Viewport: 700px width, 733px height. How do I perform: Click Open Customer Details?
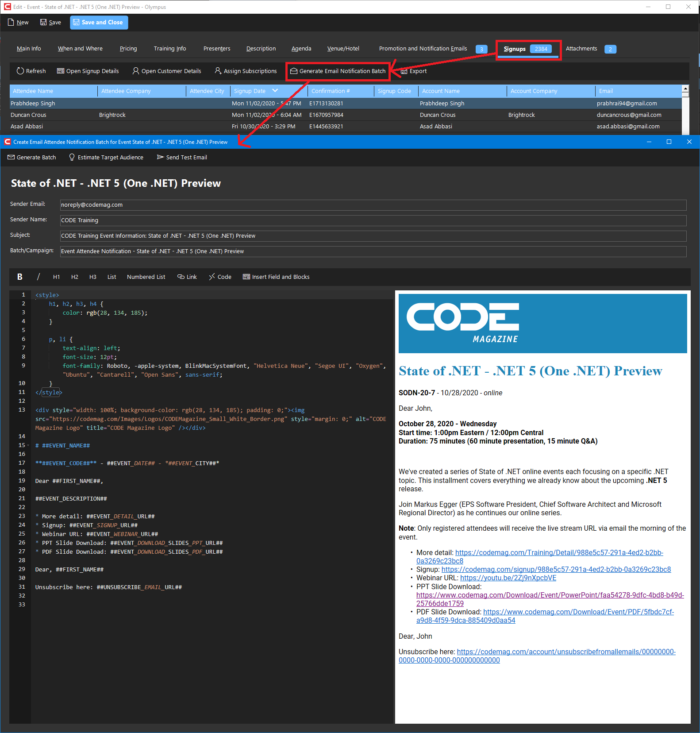point(167,71)
